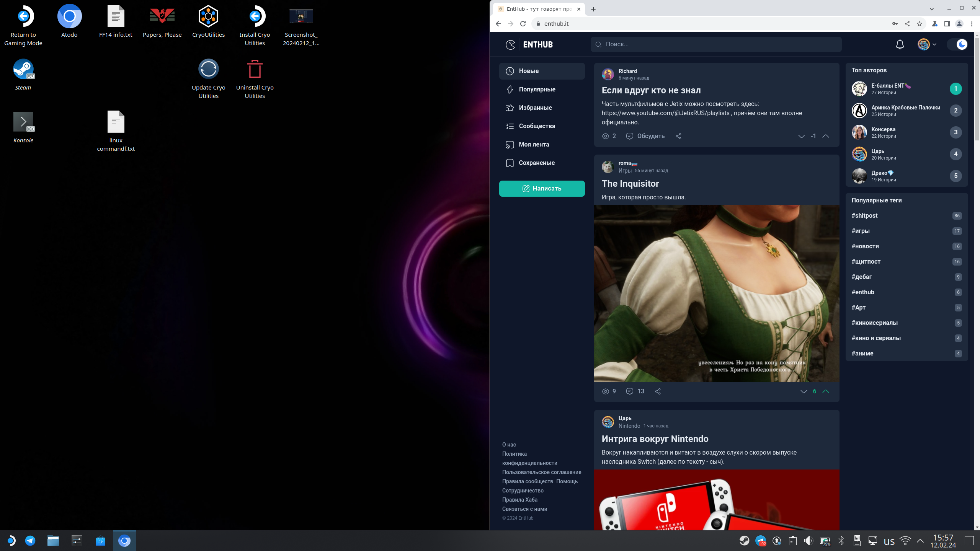Downvote The Inquisitor post

tap(804, 391)
